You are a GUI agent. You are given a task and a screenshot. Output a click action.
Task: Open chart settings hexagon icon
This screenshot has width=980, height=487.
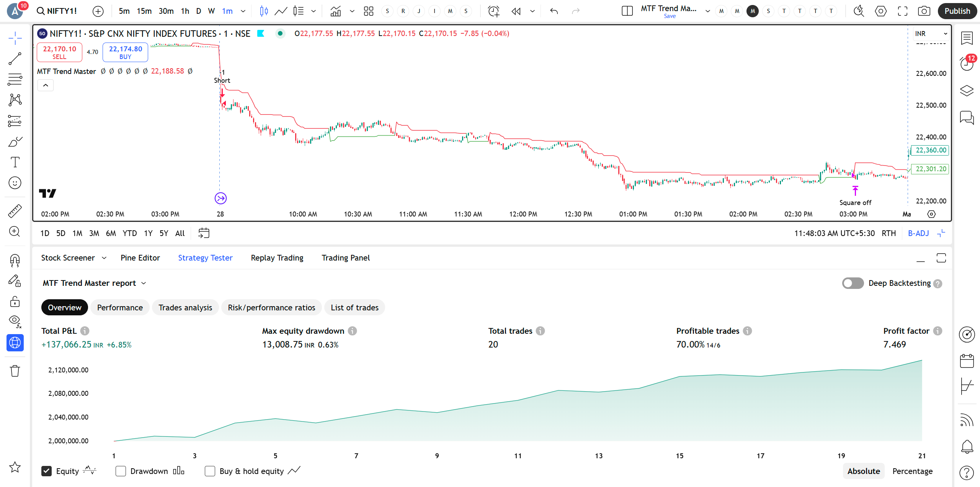point(881,11)
